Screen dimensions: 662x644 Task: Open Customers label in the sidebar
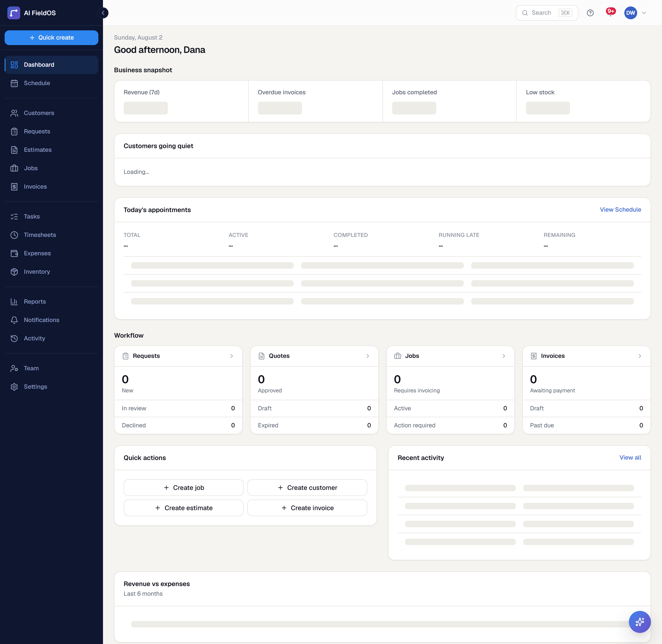click(39, 113)
